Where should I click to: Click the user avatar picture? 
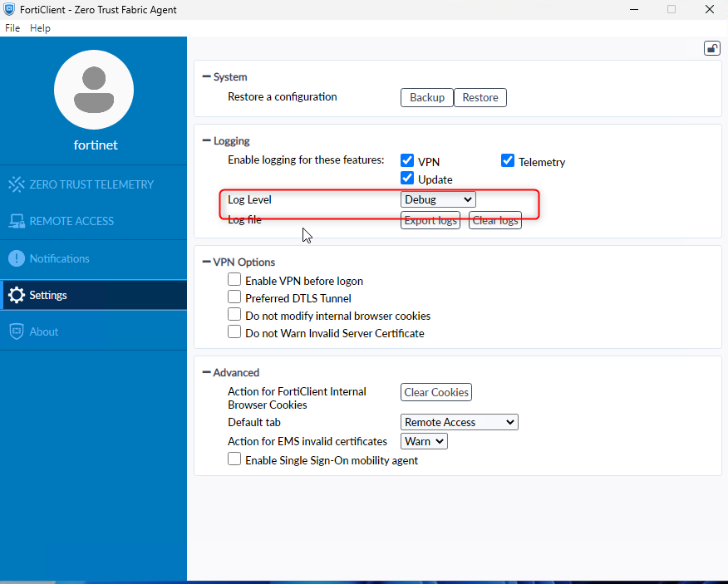94,90
